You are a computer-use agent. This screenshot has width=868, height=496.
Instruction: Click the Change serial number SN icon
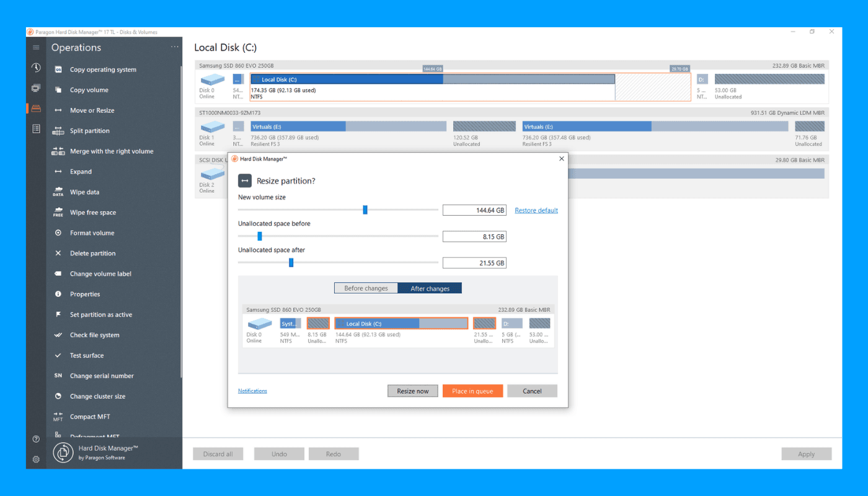pyautogui.click(x=58, y=376)
